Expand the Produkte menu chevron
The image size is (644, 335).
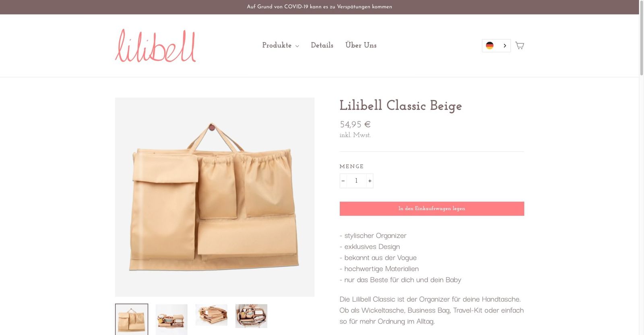click(x=297, y=46)
